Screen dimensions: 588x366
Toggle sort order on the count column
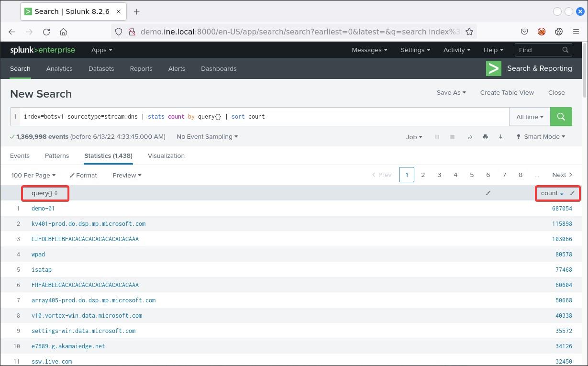click(x=552, y=193)
